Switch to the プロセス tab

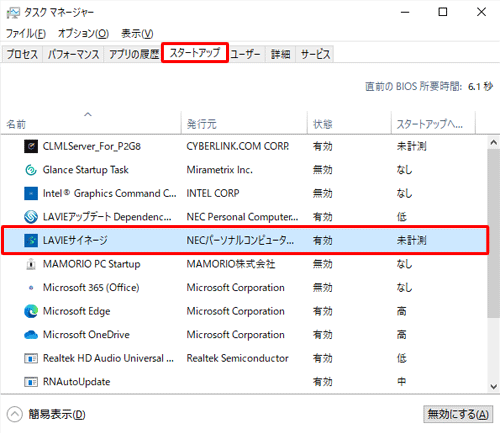22,54
